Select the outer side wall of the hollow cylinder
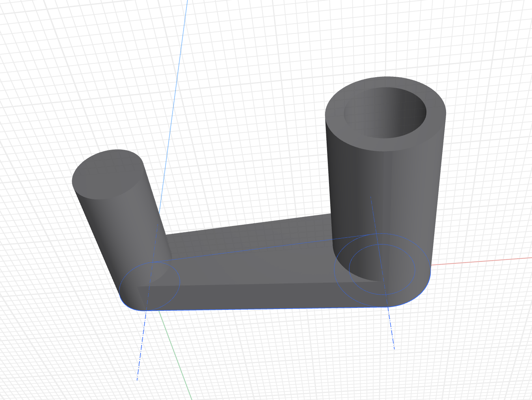Screen dimensions: 532x400 (386, 197)
